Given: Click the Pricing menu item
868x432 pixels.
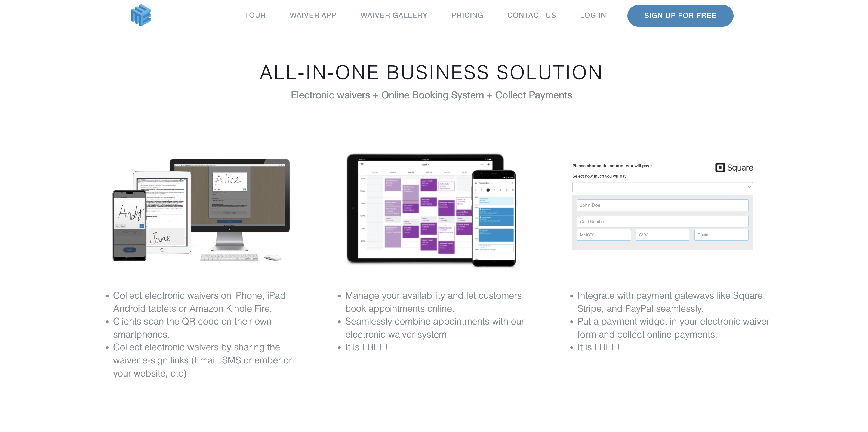Looking at the screenshot, I should coord(468,16).
